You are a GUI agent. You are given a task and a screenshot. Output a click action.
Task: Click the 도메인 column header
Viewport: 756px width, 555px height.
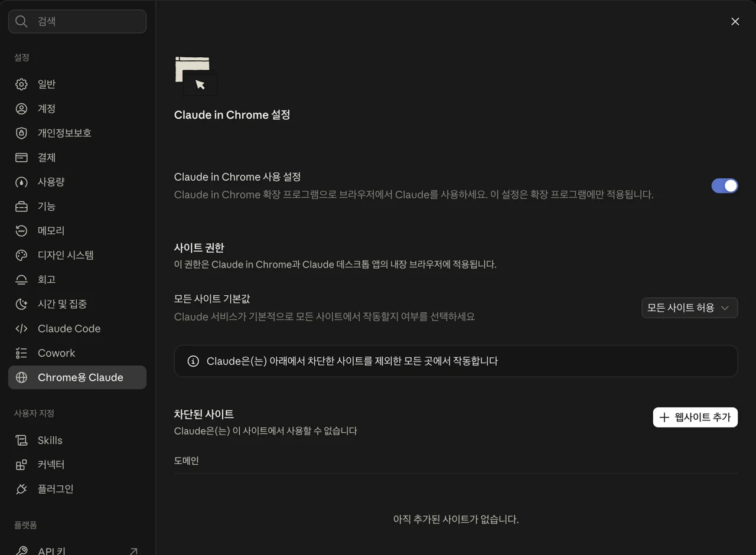pyautogui.click(x=187, y=461)
